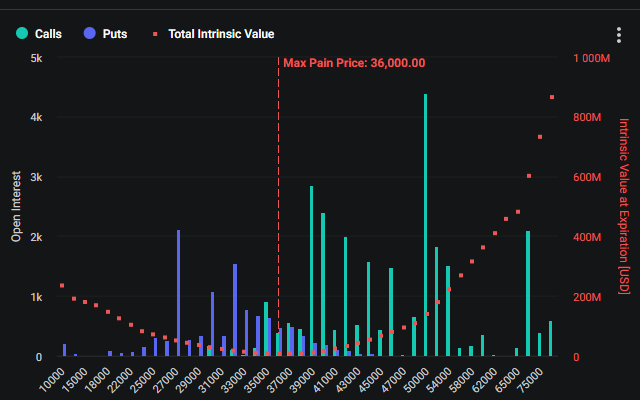Click the red Total Intrinsic Value legend square

155,34
